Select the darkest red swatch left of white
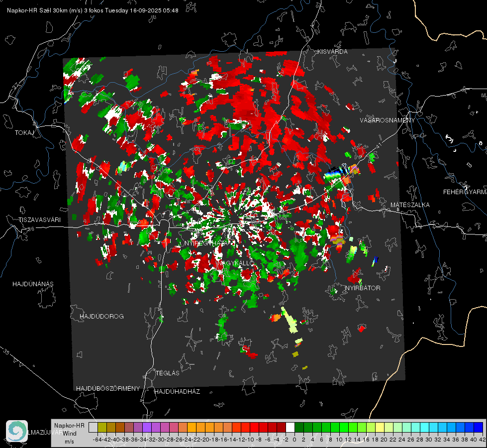 pos(281,427)
